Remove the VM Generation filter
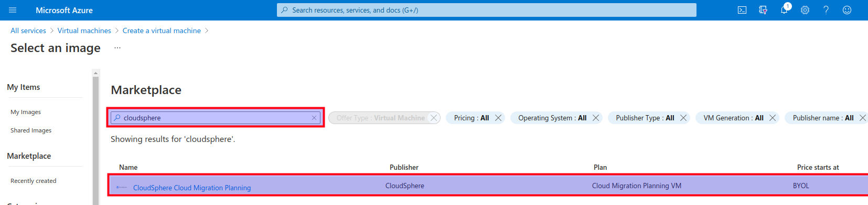Viewport: 868px width, 205px height. [x=773, y=118]
